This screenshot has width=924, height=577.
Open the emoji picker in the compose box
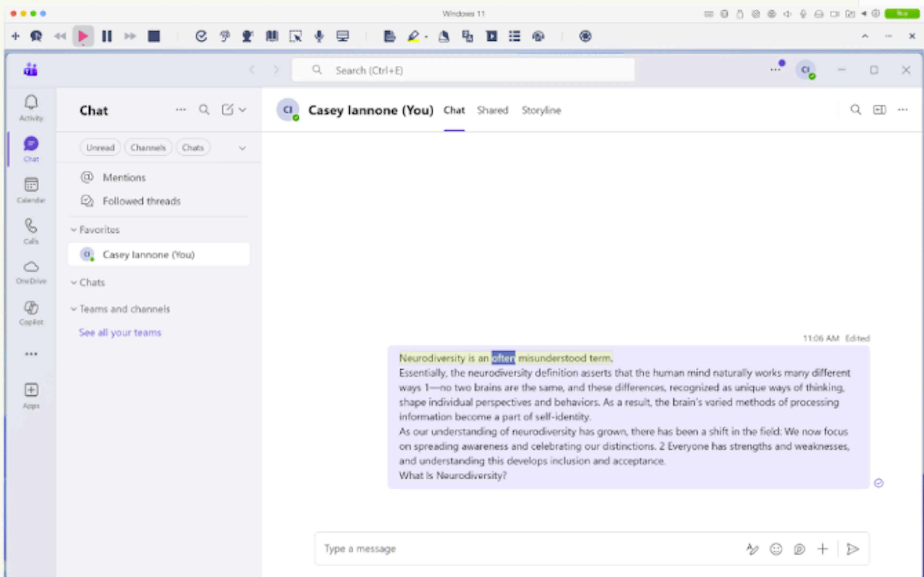[x=776, y=549]
